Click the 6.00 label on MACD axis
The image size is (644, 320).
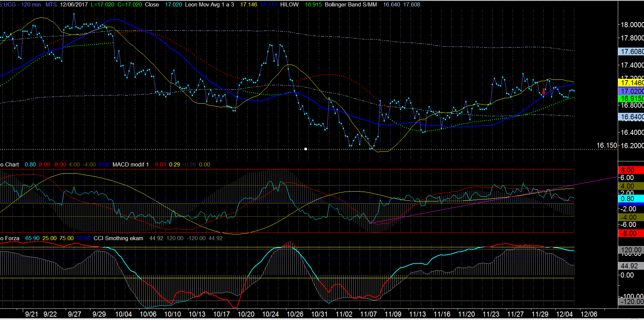point(627,178)
